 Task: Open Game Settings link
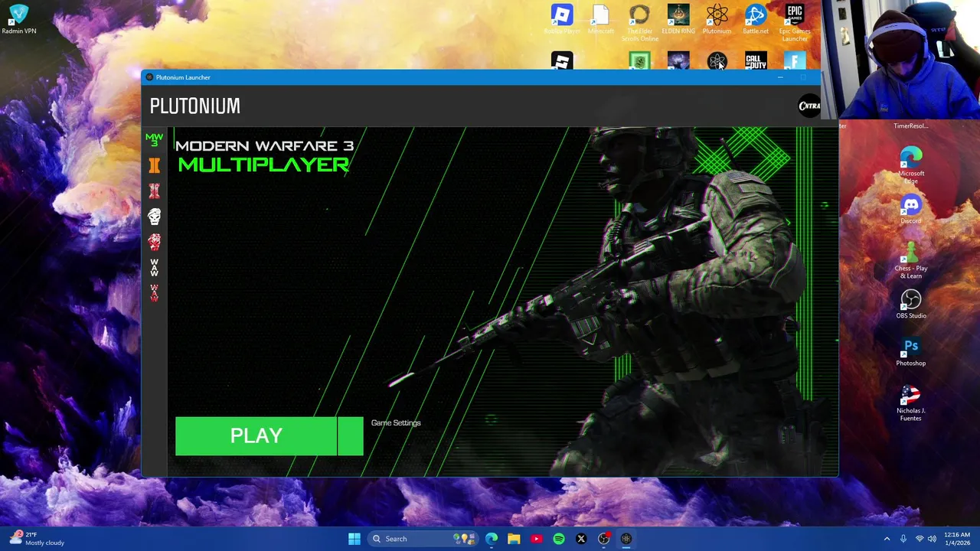[396, 423]
